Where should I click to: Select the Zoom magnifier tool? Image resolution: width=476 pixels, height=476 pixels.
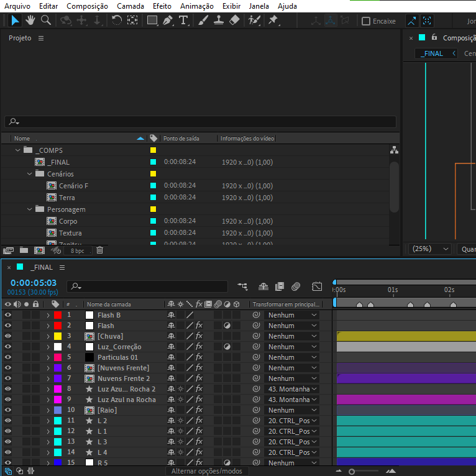pyautogui.click(x=46, y=21)
